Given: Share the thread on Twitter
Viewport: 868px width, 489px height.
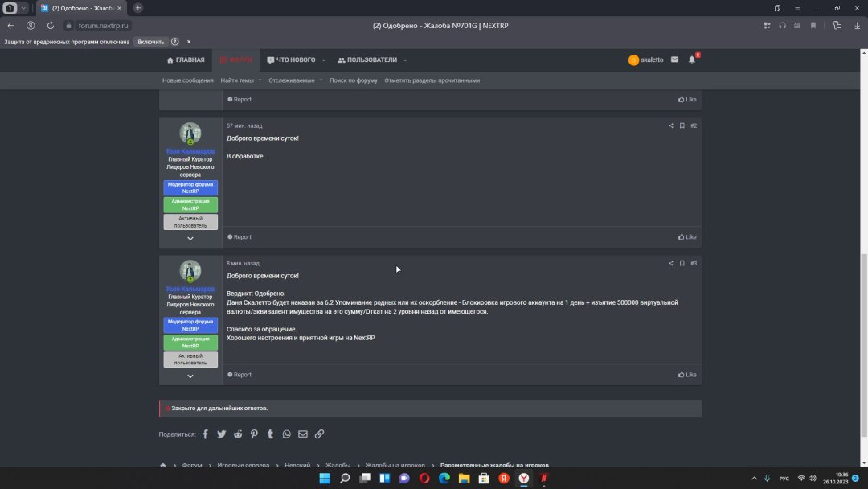Looking at the screenshot, I should (x=221, y=434).
